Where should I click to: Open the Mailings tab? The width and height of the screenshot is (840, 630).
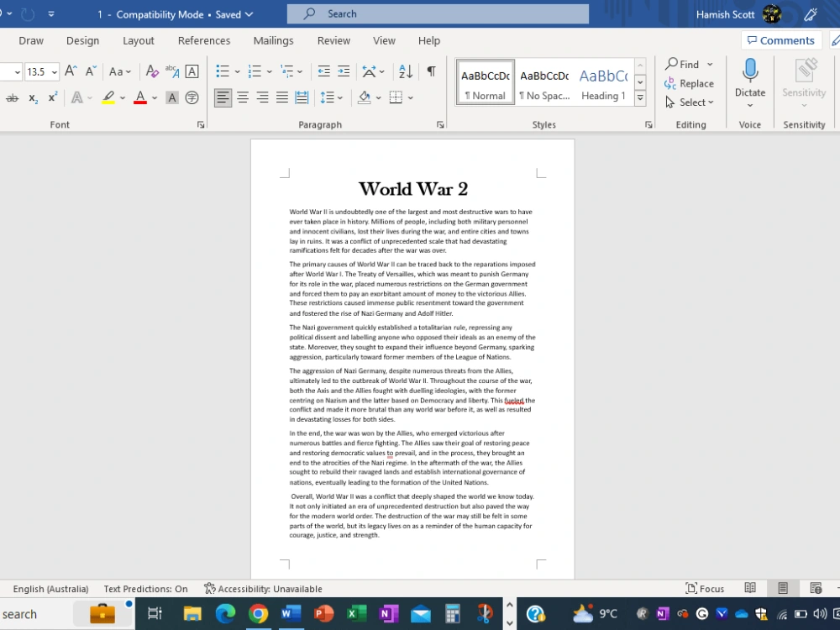click(x=273, y=40)
